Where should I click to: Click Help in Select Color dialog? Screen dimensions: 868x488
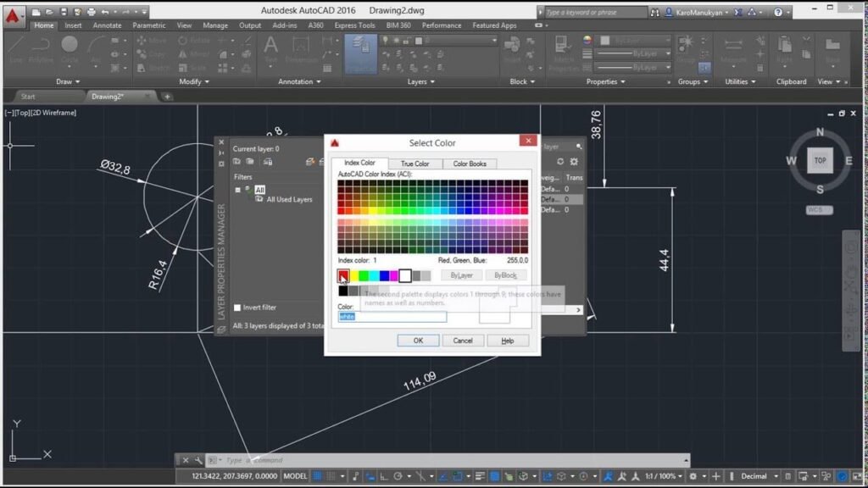(508, 341)
